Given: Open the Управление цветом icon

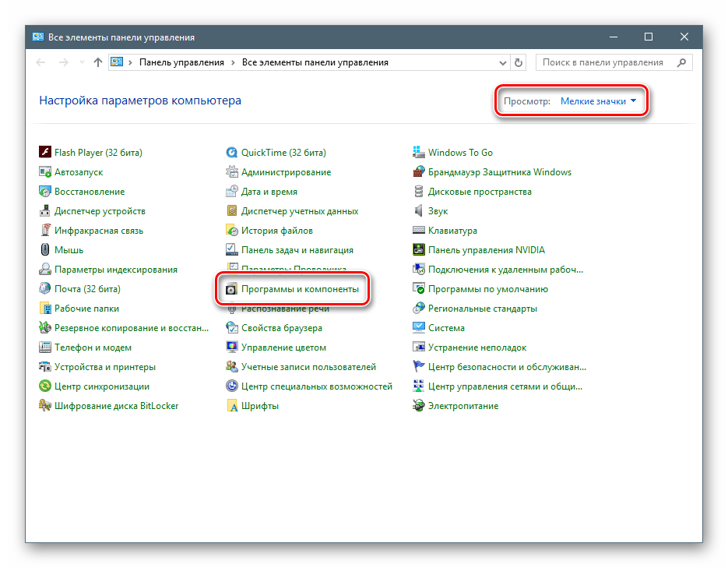Looking at the screenshot, I should click(x=232, y=348).
